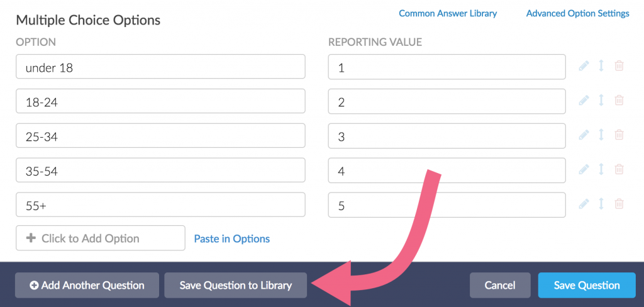
Task: Click Save Question to Library button
Action: [x=236, y=286]
